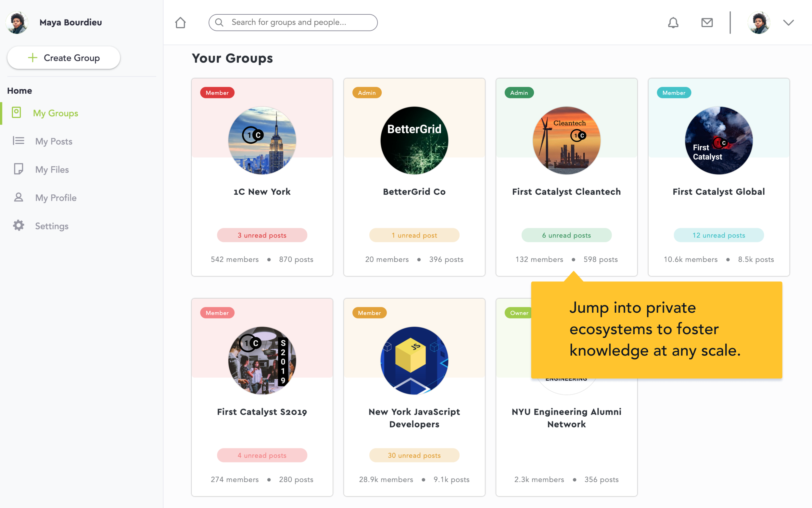Click the Settings gear icon
812x508 pixels.
tap(19, 226)
